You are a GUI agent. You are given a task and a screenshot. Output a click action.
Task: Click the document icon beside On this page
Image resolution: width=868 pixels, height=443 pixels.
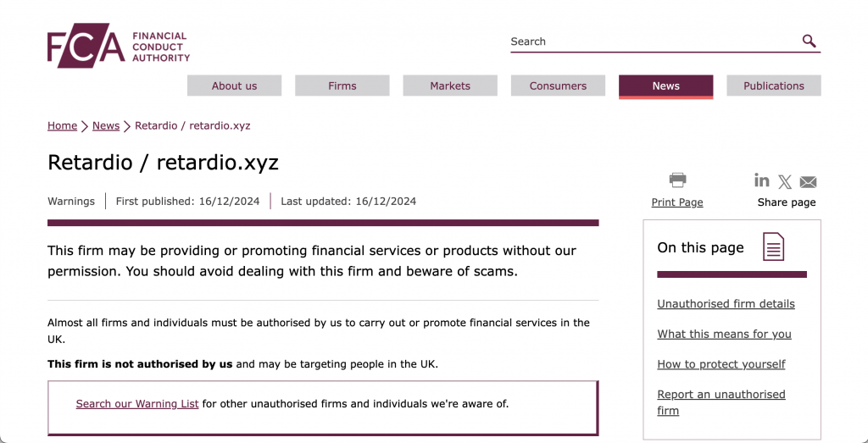point(773,246)
